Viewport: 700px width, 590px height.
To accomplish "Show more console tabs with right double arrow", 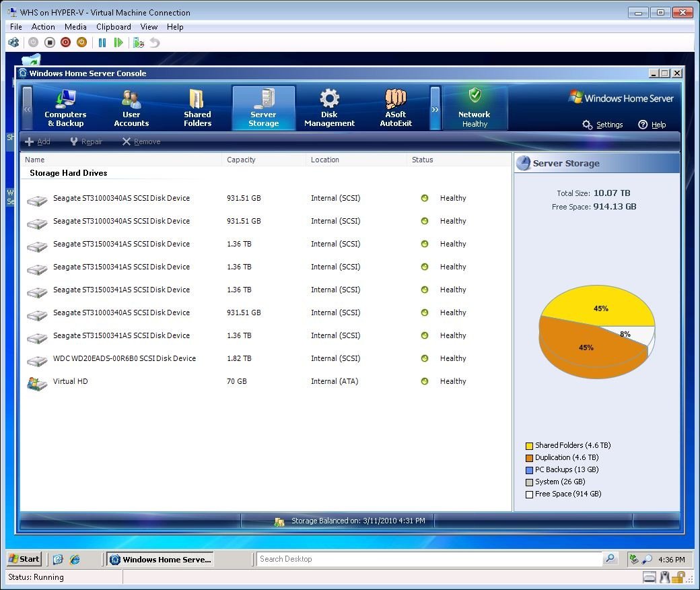I will coord(435,108).
